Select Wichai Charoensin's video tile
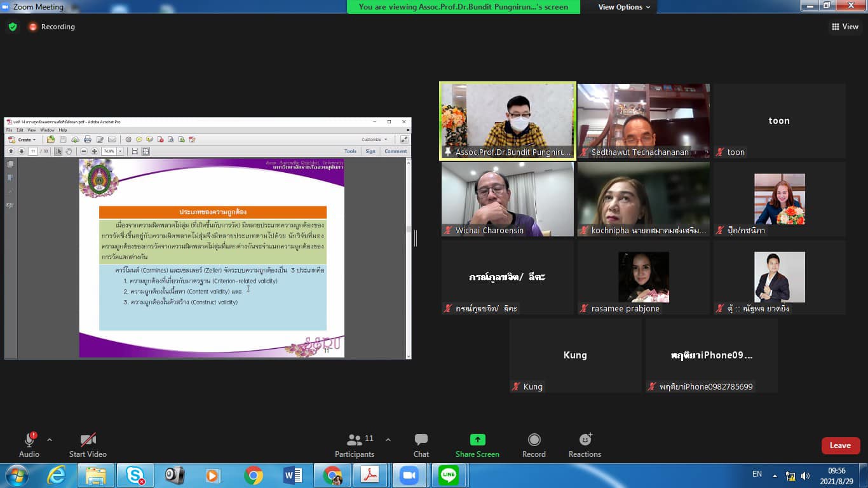This screenshot has width=868, height=488. tap(508, 199)
